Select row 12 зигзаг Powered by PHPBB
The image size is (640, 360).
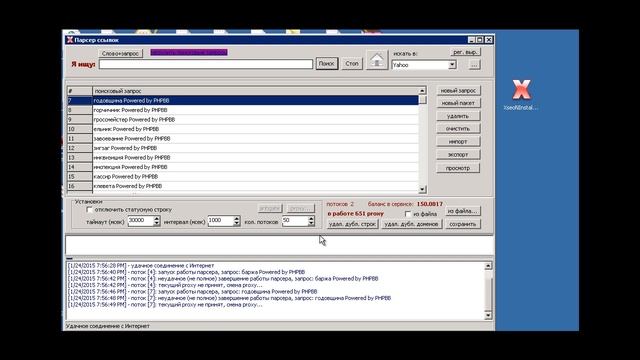pos(243,148)
